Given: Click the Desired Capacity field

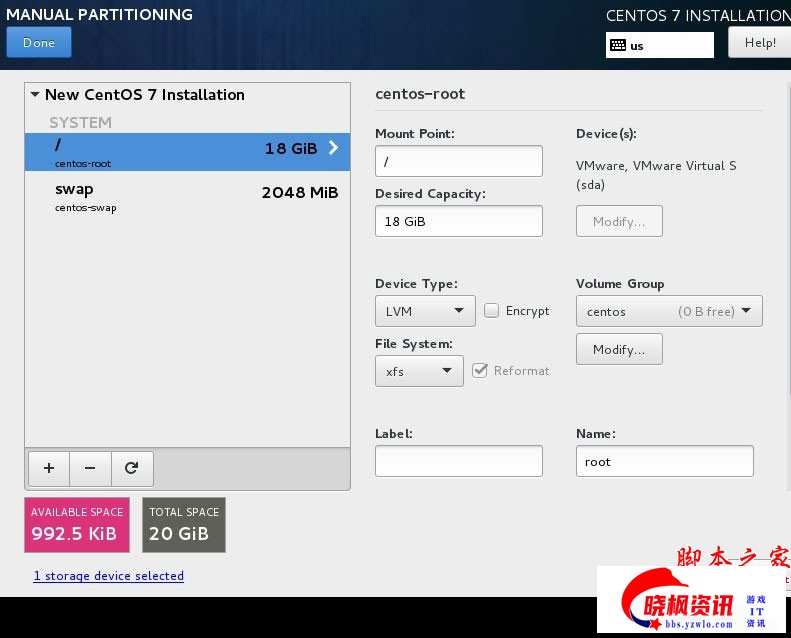Looking at the screenshot, I should tap(458, 221).
